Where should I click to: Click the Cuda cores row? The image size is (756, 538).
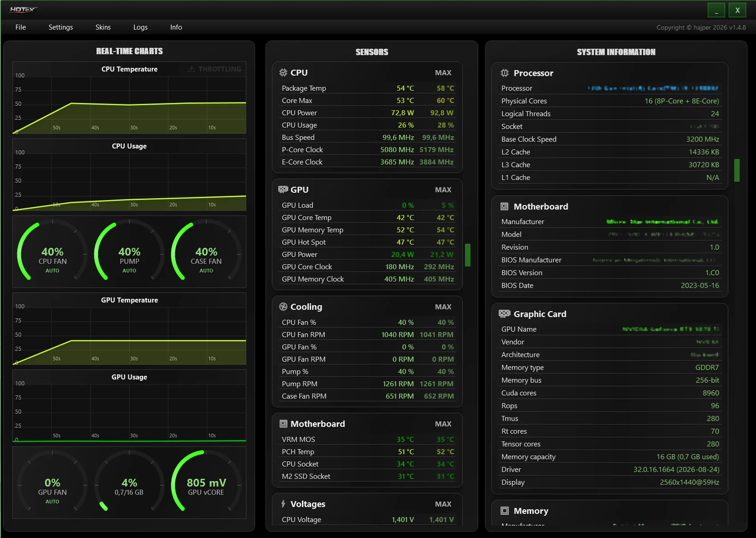(x=610, y=393)
